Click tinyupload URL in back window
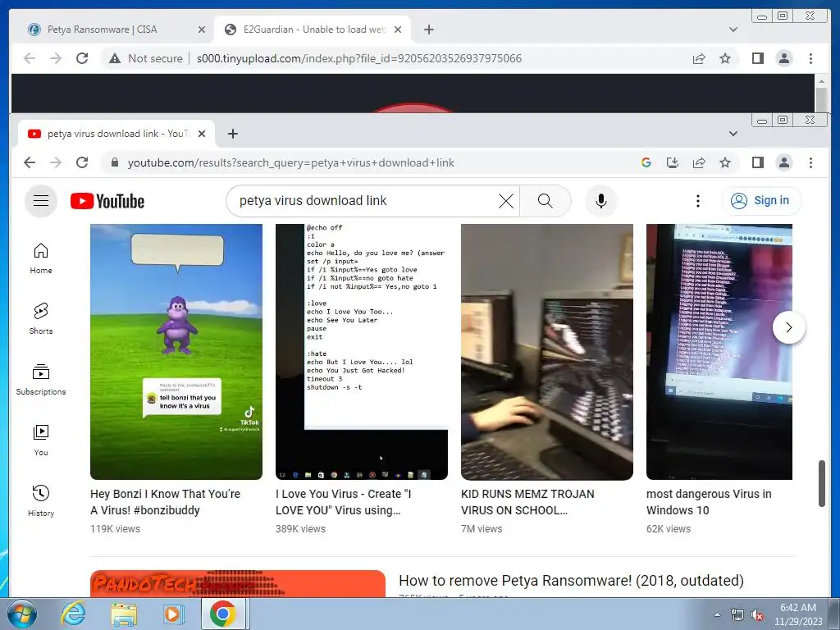840x630 pixels. 359,58
